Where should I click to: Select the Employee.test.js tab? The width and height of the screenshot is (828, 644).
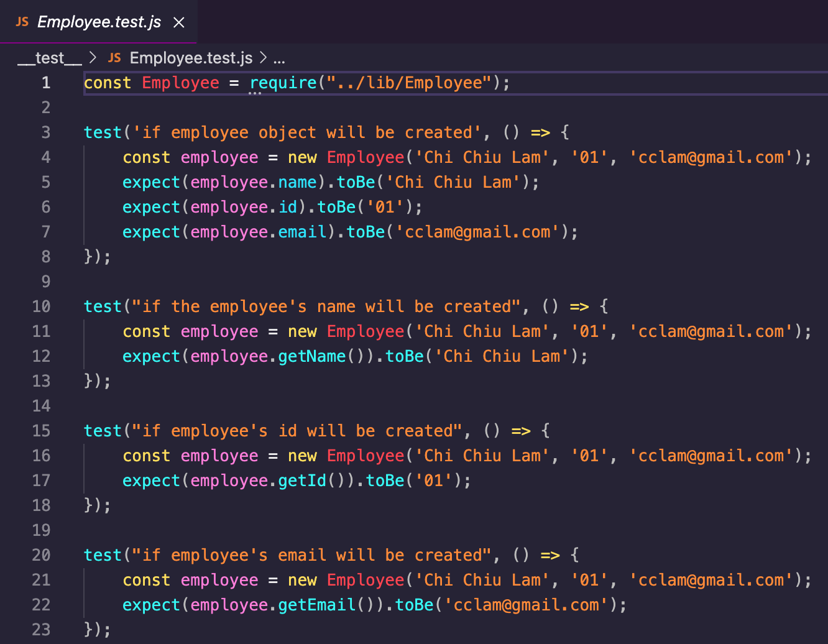click(x=99, y=21)
